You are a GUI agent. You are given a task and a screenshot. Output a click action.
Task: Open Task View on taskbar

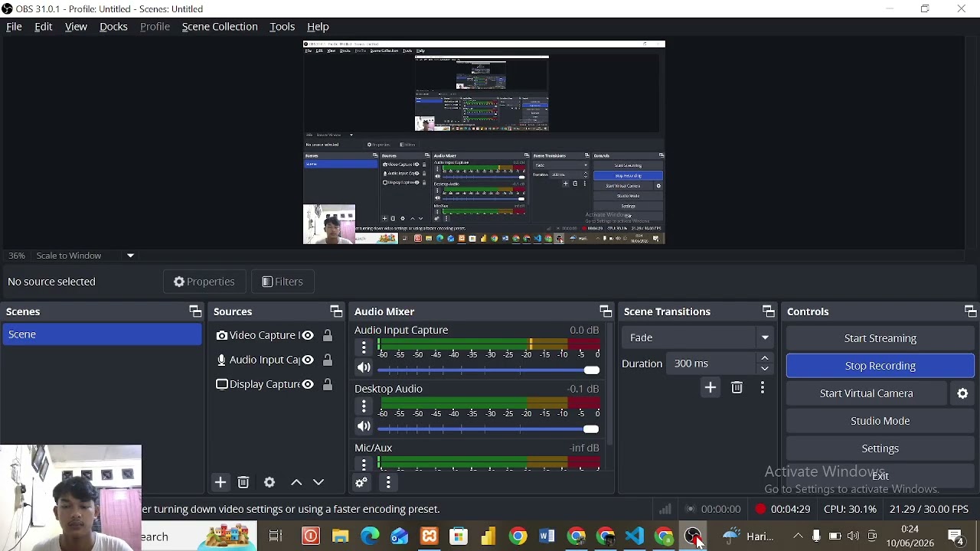[x=276, y=536]
